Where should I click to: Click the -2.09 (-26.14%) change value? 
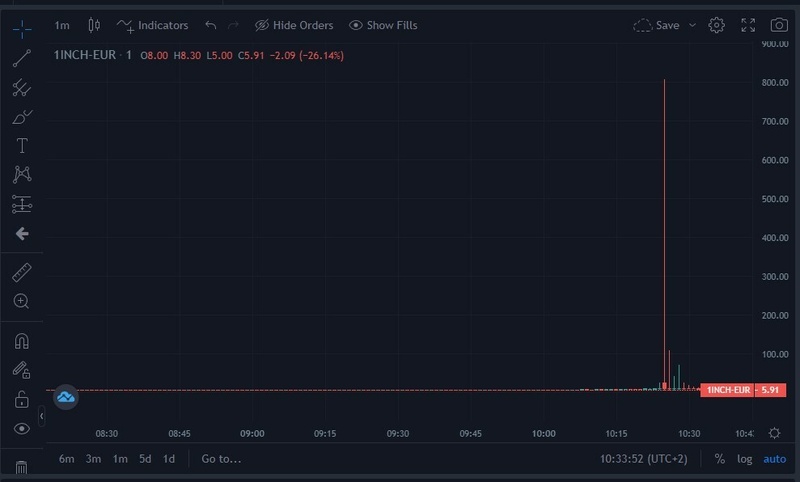[307, 56]
